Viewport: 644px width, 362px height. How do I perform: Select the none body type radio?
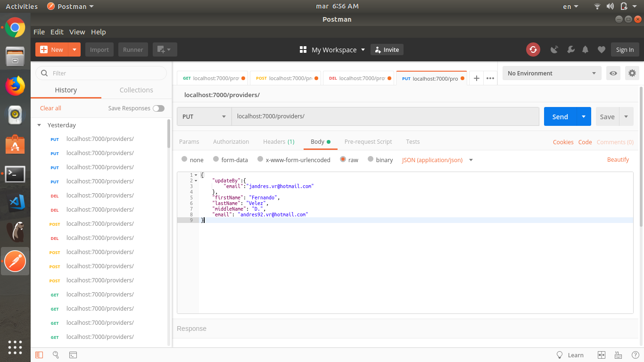(x=184, y=159)
